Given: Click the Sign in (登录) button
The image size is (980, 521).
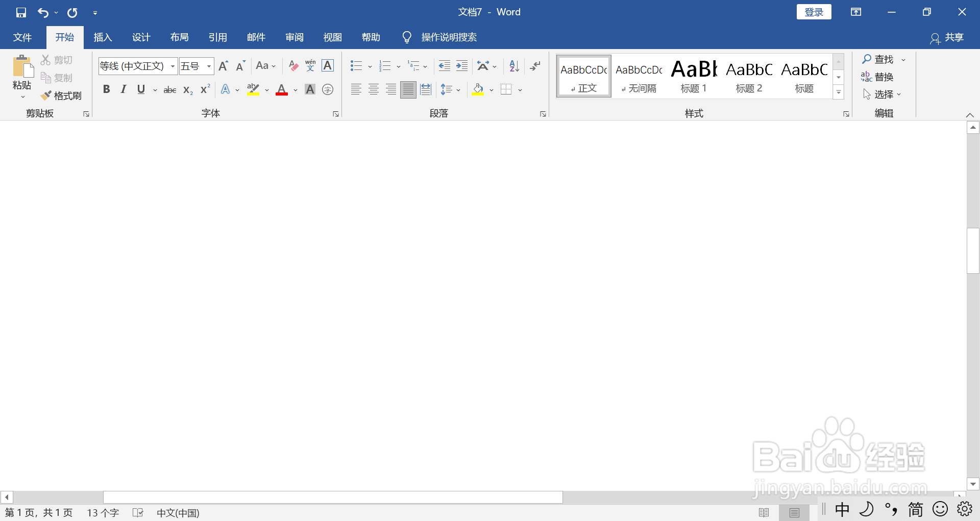Looking at the screenshot, I should 814,12.
